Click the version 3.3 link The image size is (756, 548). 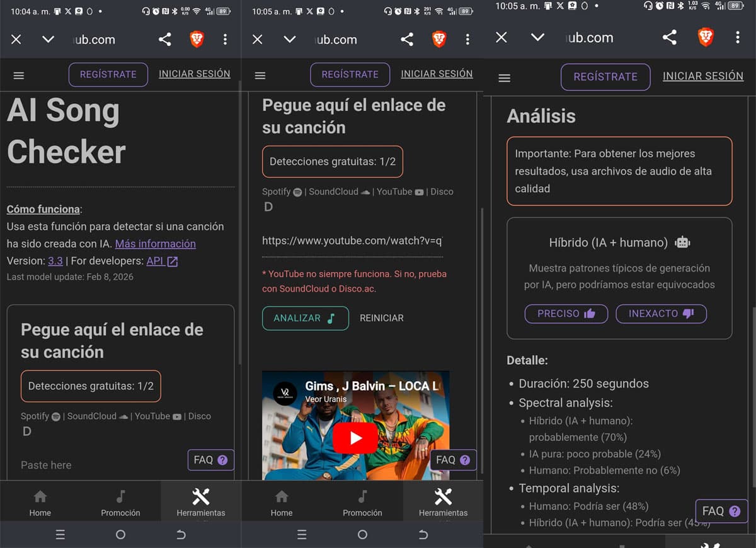coord(55,261)
